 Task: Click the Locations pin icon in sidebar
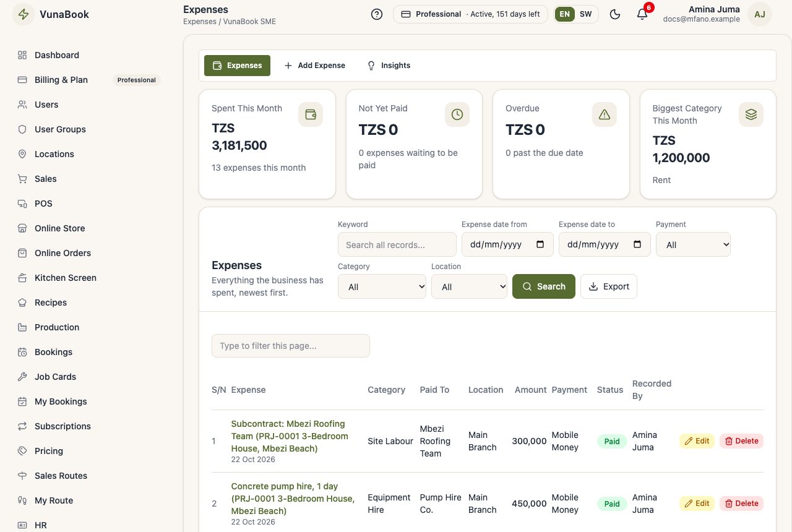coord(22,154)
